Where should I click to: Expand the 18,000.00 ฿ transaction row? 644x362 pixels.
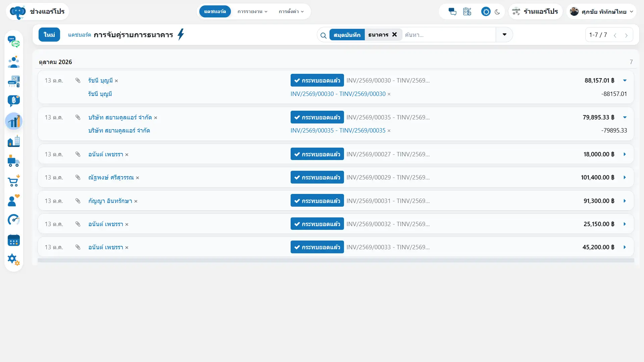pos(625,154)
